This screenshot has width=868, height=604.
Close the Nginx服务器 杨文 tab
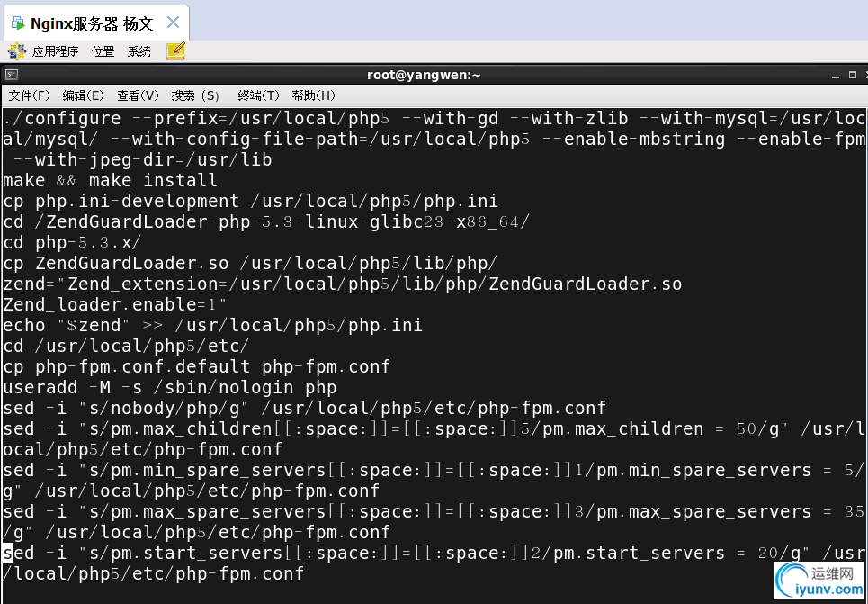point(174,23)
